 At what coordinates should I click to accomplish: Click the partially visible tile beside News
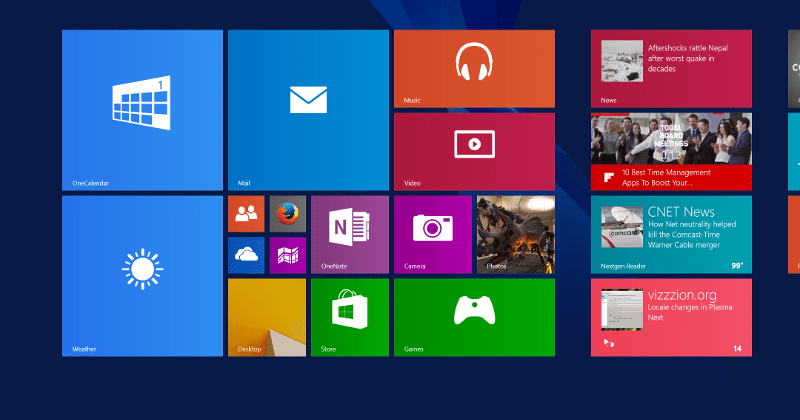(x=793, y=68)
